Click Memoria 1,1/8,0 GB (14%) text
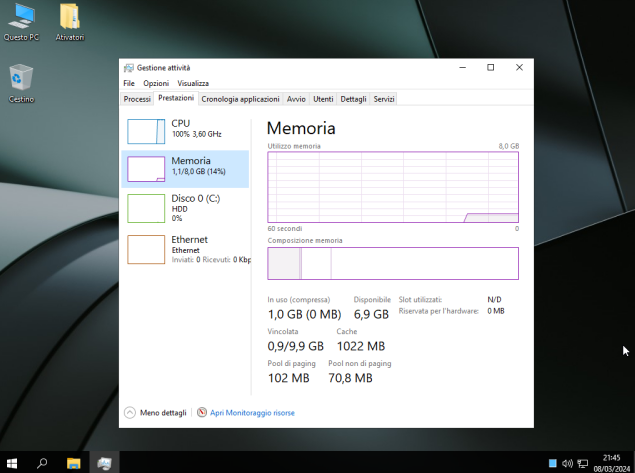Viewport: 635px width, 473px height. (x=198, y=171)
